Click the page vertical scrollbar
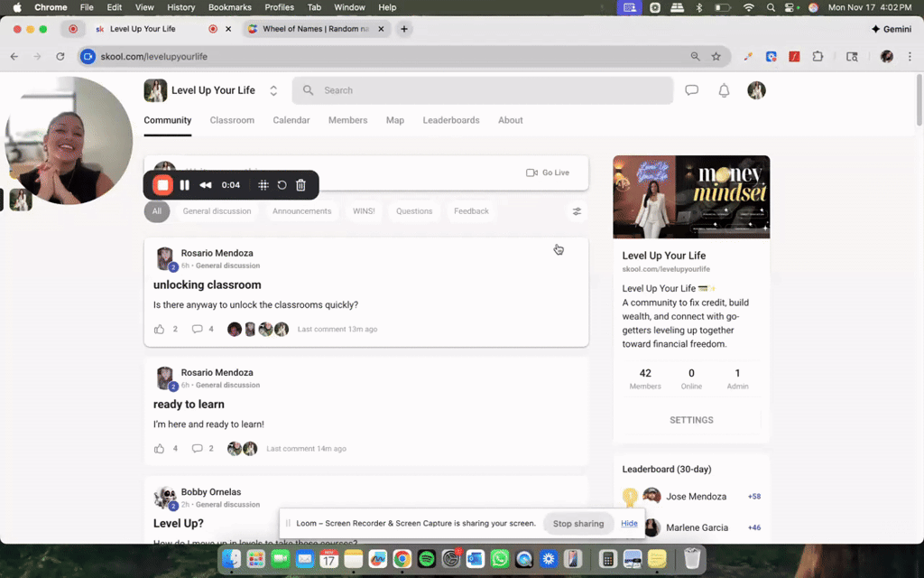 (x=919, y=100)
